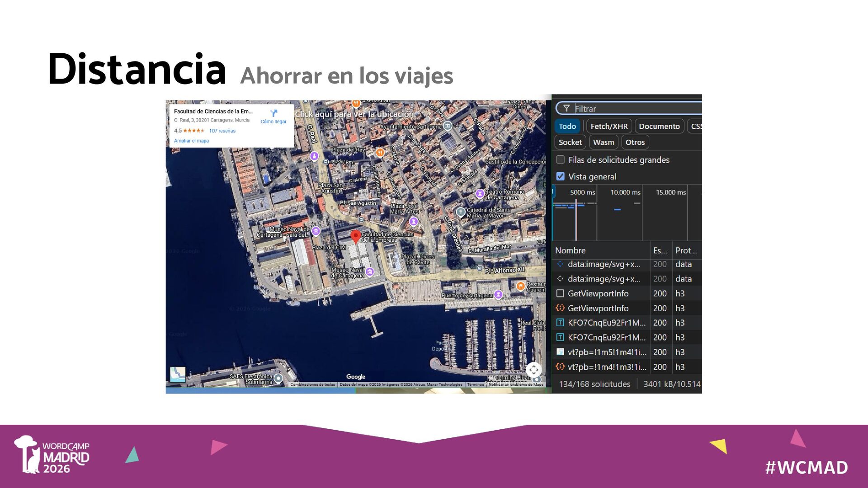The image size is (868, 488).
Task: Click the Museo Naval de Cartagena marker
Action: 370,272
